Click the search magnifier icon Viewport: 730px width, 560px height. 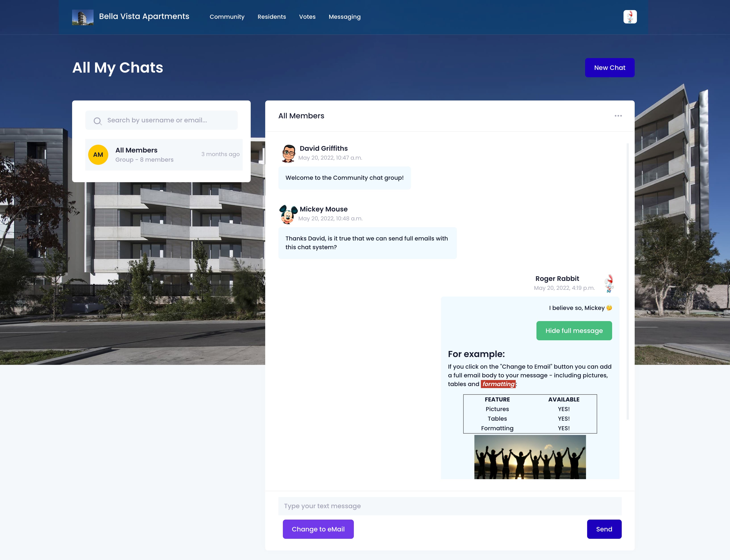point(97,121)
